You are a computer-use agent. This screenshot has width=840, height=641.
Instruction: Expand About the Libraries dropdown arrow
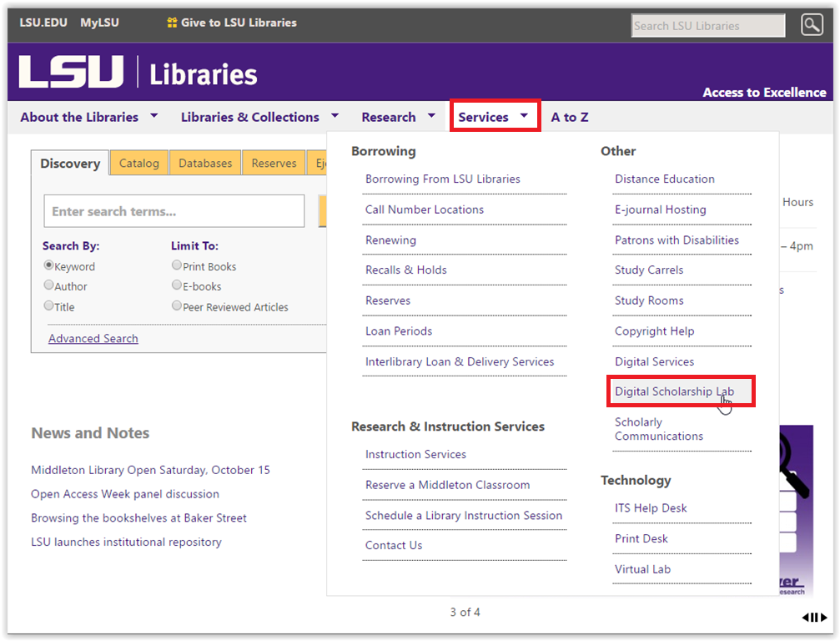[154, 115]
